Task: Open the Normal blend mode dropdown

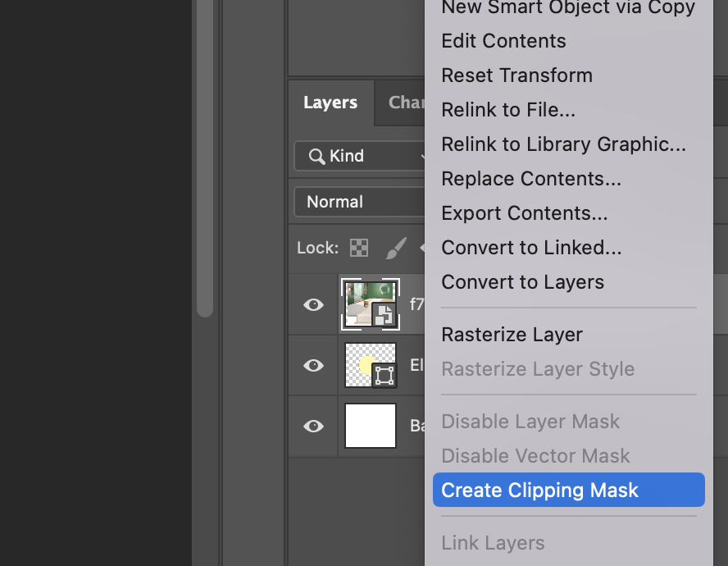Action: (361, 202)
